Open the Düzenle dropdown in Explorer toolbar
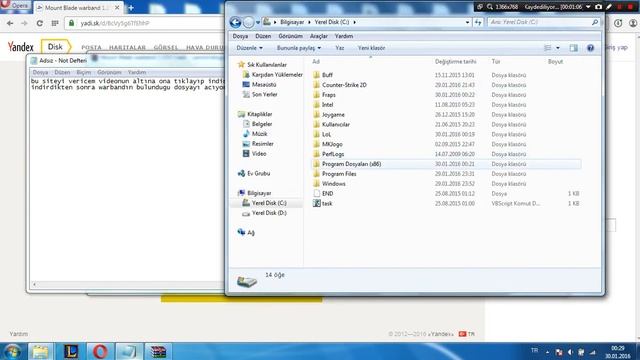Image resolution: width=640 pixels, height=360 pixels. (x=249, y=48)
